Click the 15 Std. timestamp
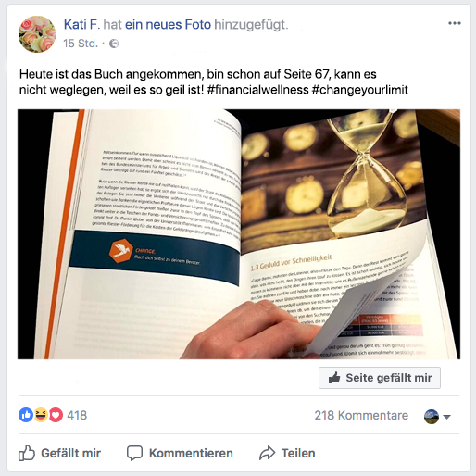The height and width of the screenshot is (476, 476). 81,44
